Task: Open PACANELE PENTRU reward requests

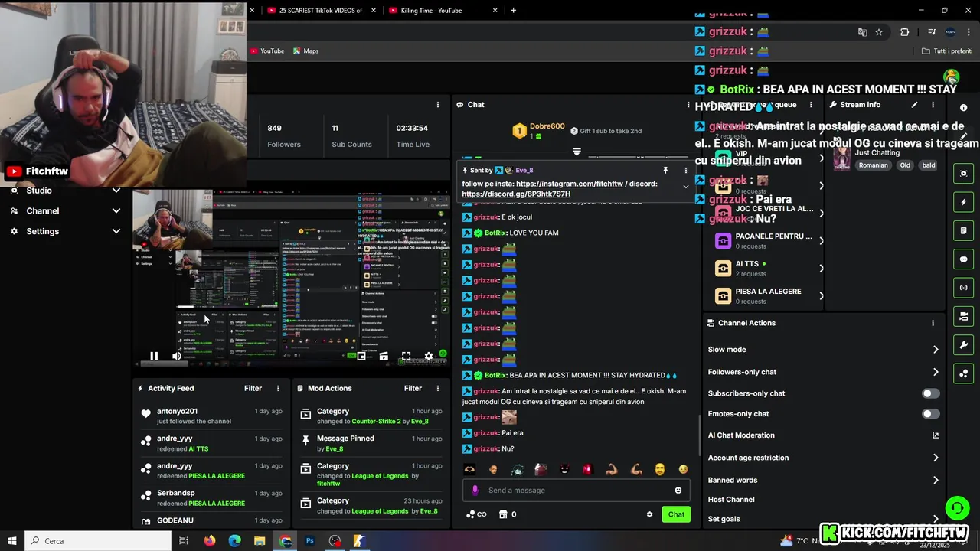Action: coord(769,241)
